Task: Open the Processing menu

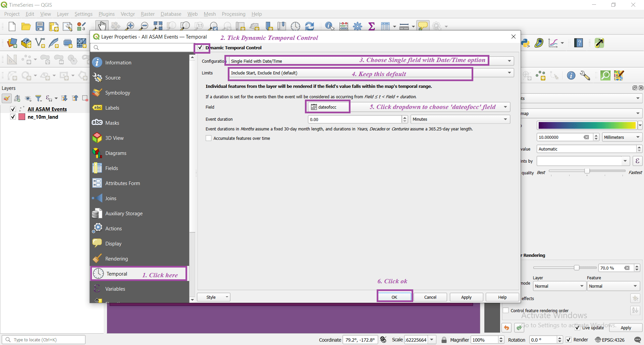Action: tap(233, 14)
